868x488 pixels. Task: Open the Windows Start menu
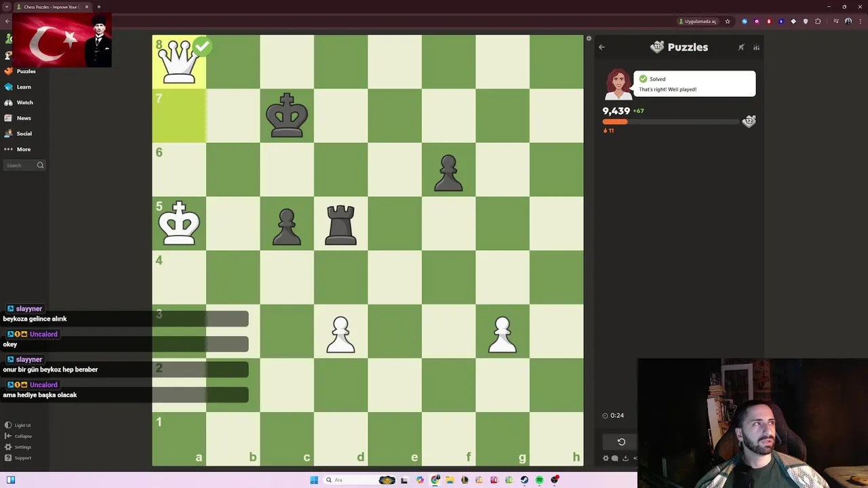[314, 480]
